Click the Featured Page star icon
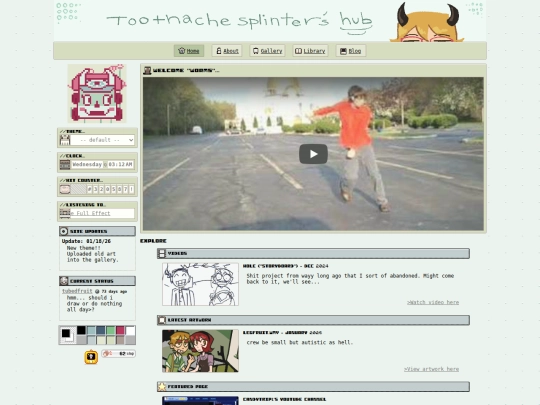 (162, 387)
